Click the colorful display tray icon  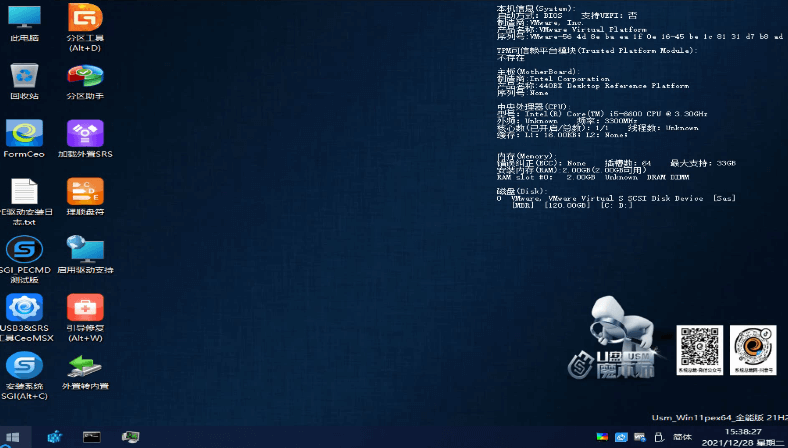pyautogui.click(x=602, y=437)
